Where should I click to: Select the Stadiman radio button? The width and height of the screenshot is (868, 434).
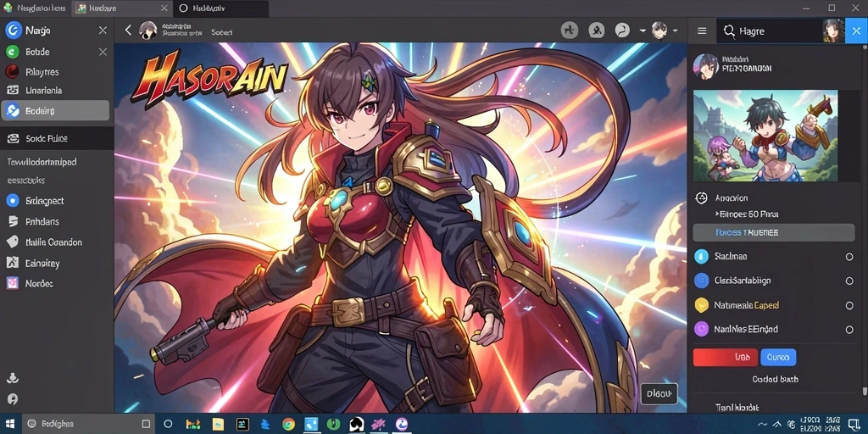[x=849, y=257]
